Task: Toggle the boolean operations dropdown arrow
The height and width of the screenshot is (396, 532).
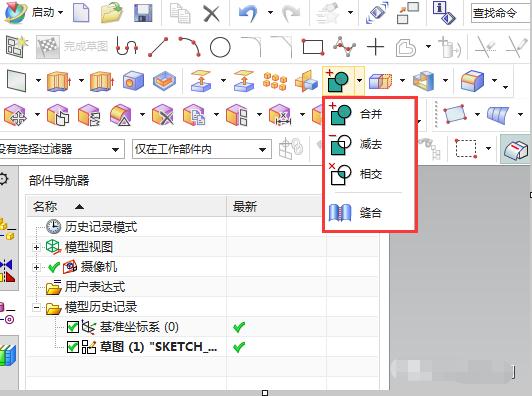Action: [359, 81]
